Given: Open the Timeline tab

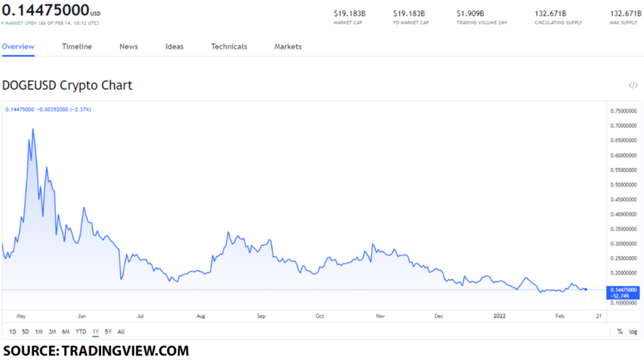Looking at the screenshot, I should [x=77, y=47].
